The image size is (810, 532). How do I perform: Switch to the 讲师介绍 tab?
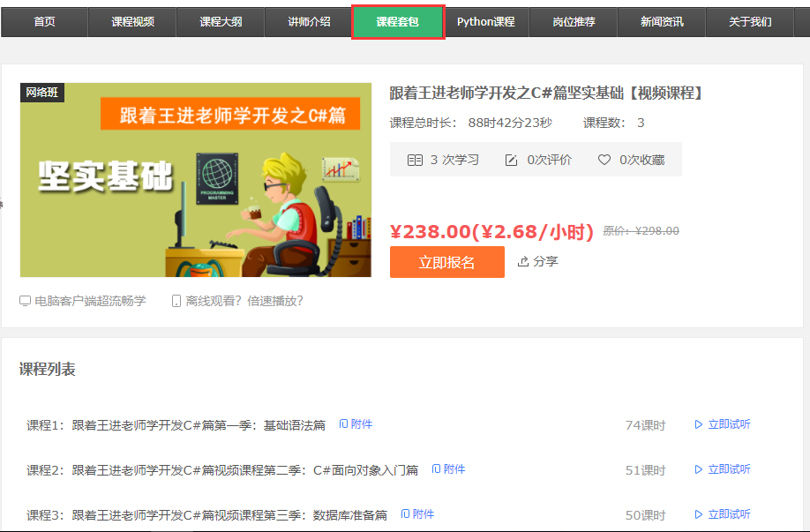pos(309,22)
